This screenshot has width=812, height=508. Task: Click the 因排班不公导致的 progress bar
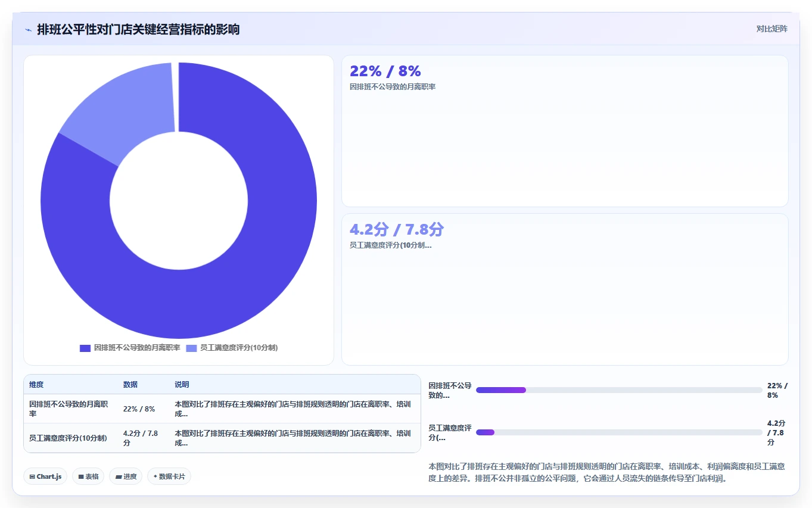[619, 390]
